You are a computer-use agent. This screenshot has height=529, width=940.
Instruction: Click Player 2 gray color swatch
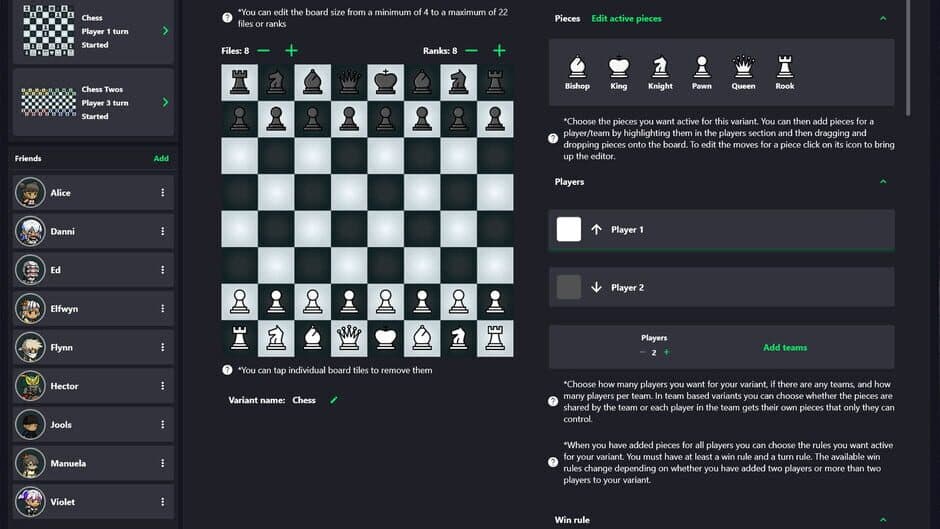pos(568,287)
